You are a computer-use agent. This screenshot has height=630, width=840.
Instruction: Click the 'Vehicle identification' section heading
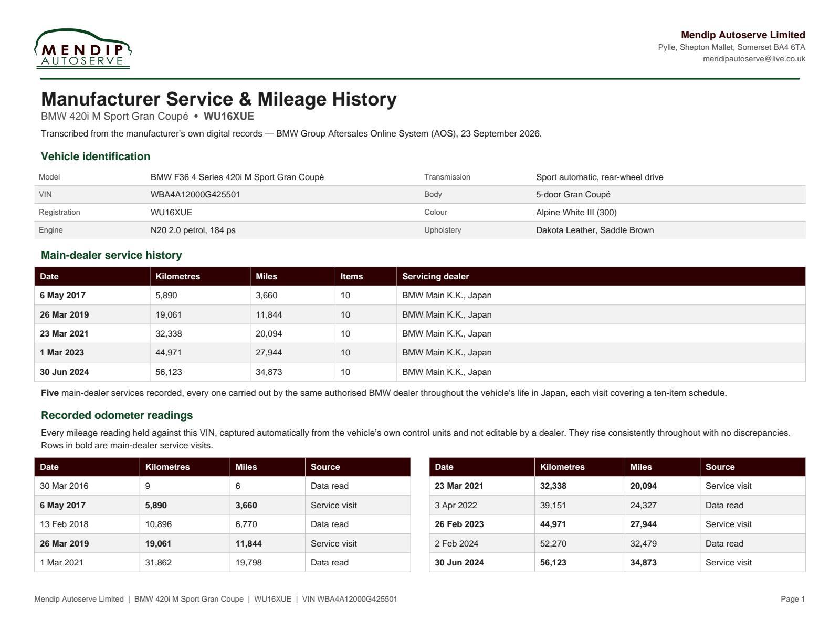(96, 156)
